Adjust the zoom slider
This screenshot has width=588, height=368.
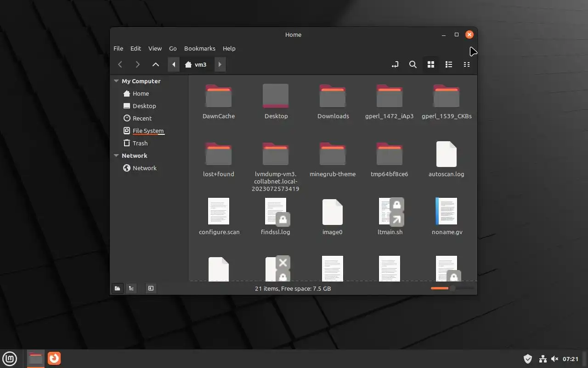(452, 288)
